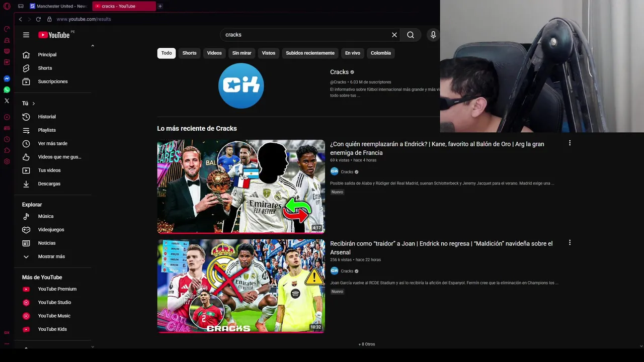The height and width of the screenshot is (362, 644).
Task: Open video ¿Con quién reemplazarán a Endrick?
Action: coord(437,148)
